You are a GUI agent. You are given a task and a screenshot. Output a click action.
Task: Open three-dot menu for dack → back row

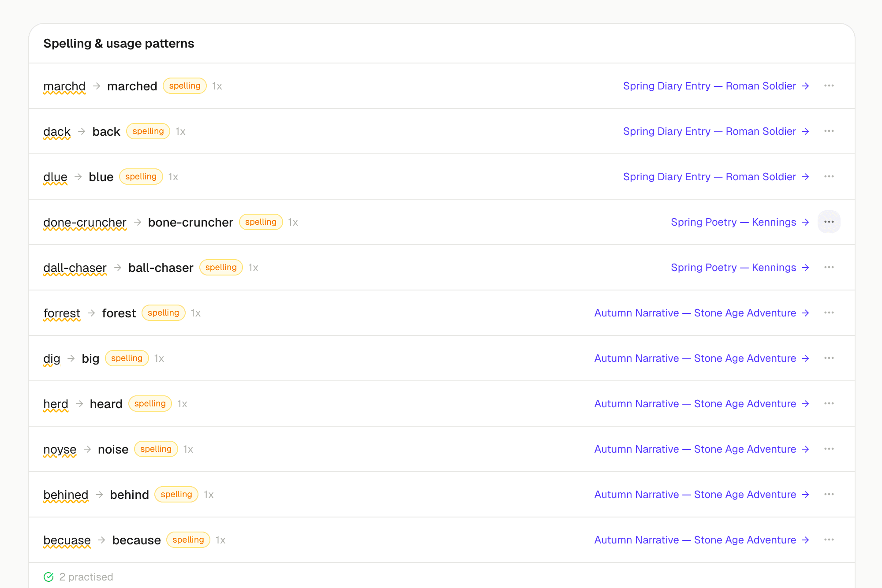point(829,131)
